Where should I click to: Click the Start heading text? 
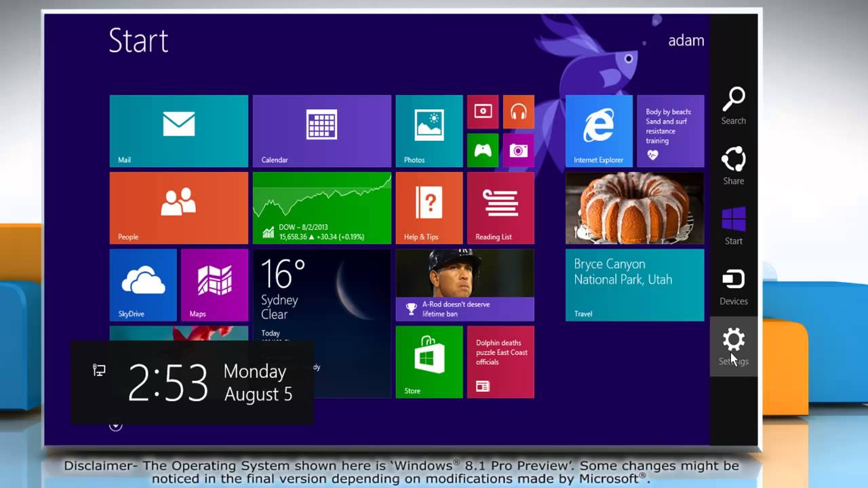(138, 41)
